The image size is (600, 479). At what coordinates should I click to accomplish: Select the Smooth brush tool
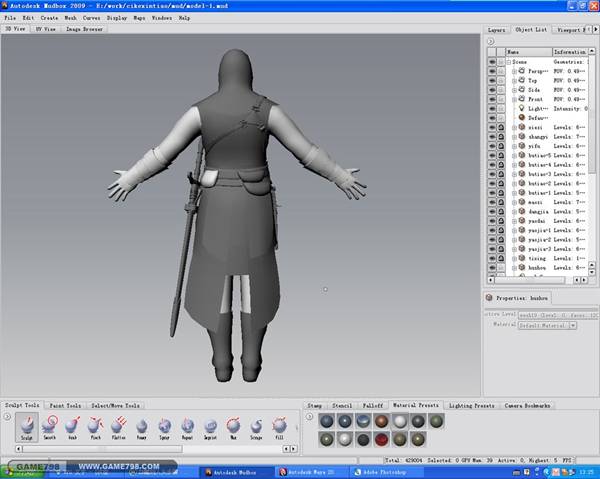pos(50,426)
